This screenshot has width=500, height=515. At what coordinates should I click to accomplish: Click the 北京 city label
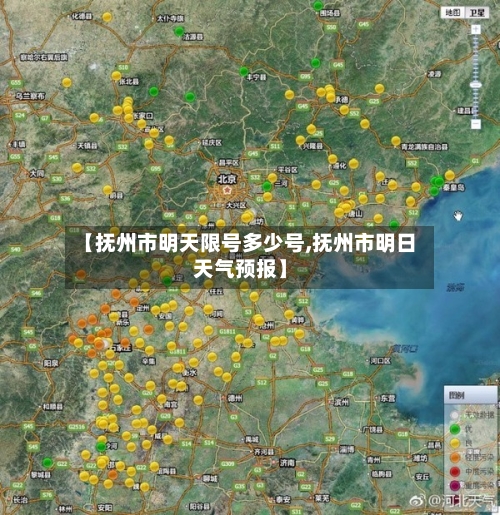[x=227, y=179]
